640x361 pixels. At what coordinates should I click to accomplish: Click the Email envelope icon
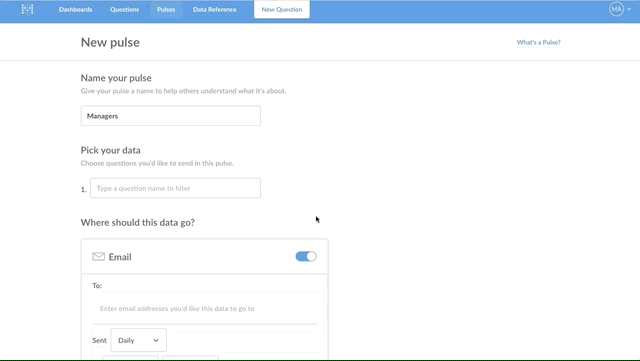(x=98, y=256)
